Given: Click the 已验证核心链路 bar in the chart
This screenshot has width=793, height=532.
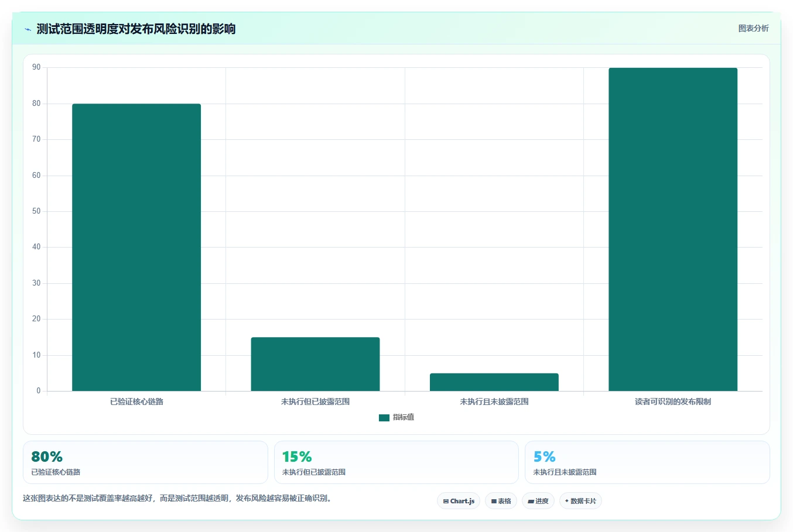Looking at the screenshot, I should pos(136,248).
